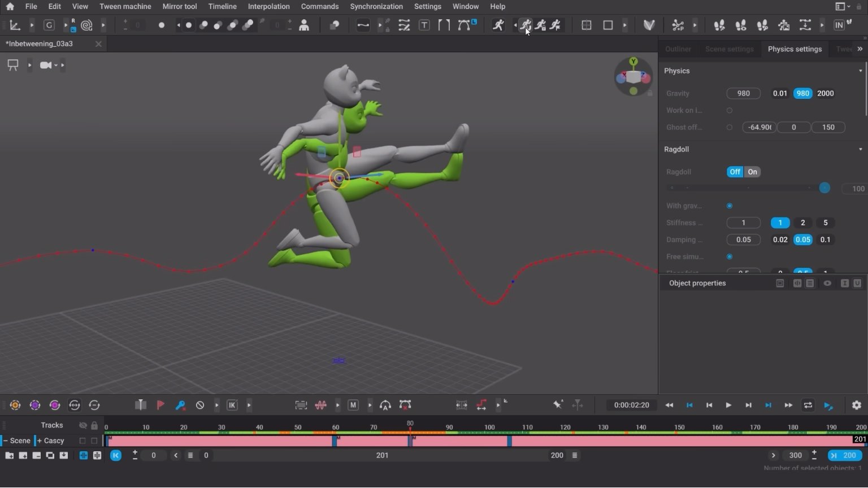
Task: Switch to the Scene settings tab
Action: tap(730, 49)
